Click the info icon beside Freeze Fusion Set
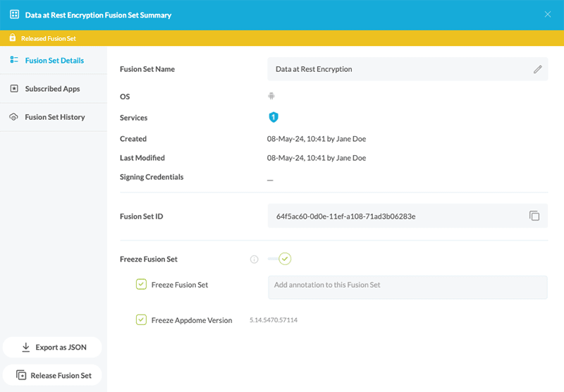 tap(255, 259)
